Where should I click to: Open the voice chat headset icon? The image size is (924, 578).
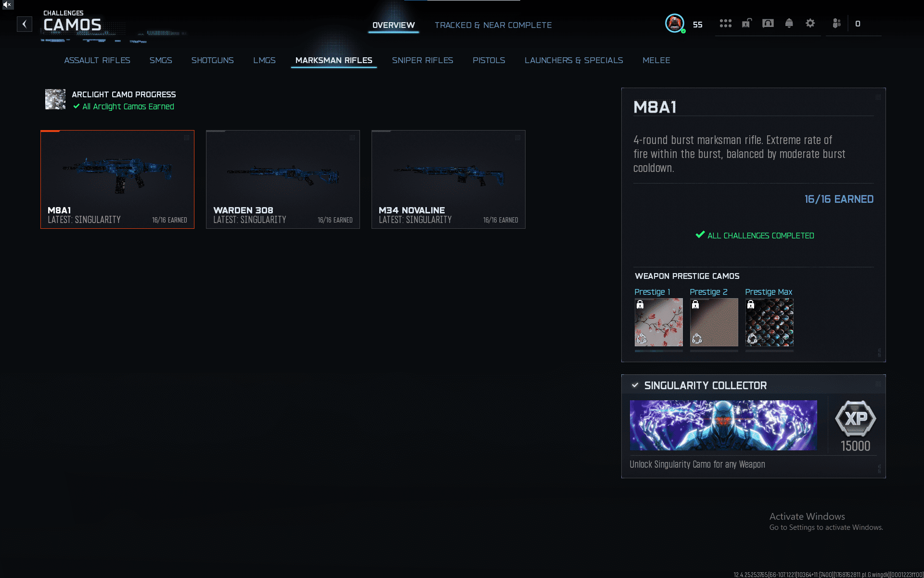pyautogui.click(x=768, y=23)
